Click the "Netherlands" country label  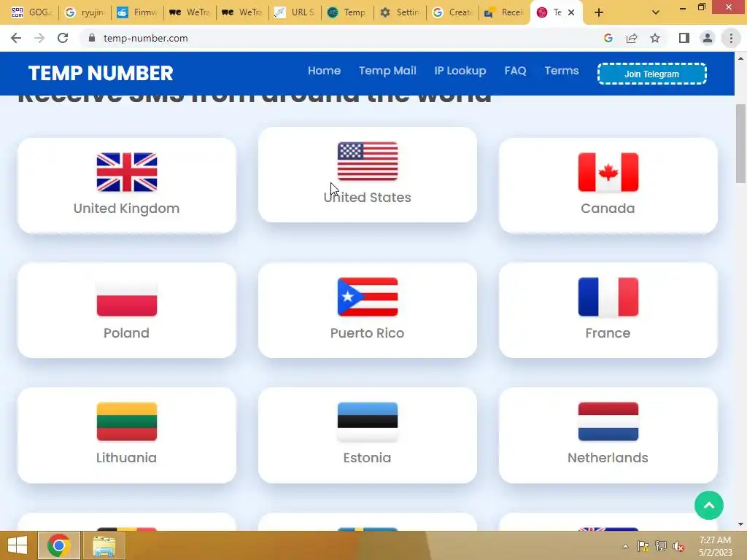[608, 458]
